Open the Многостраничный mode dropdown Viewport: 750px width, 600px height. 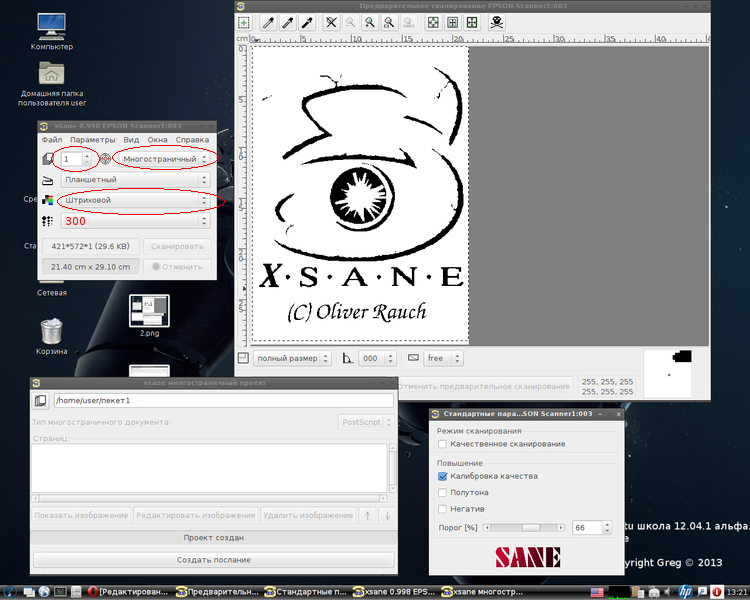(x=163, y=159)
